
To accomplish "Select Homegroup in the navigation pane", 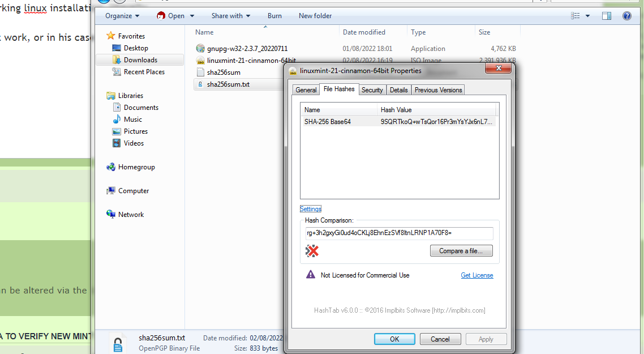I will pos(136,167).
